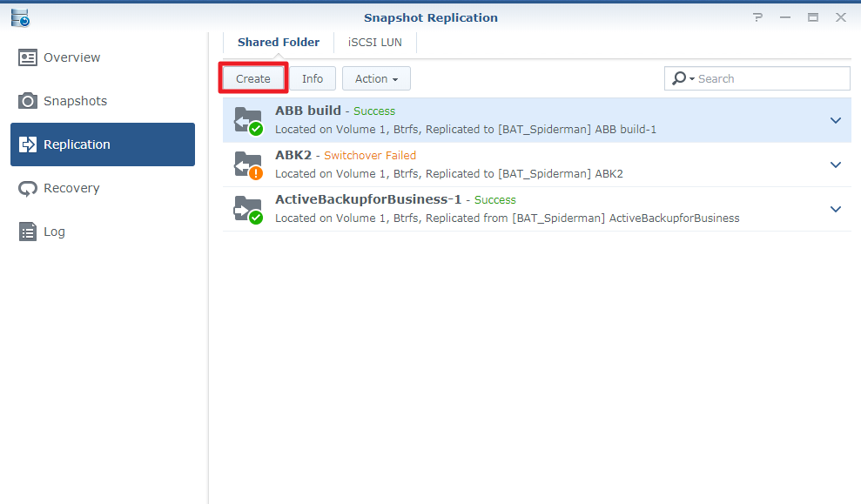Click the Info button
This screenshot has height=504, width=861.
click(x=313, y=78)
